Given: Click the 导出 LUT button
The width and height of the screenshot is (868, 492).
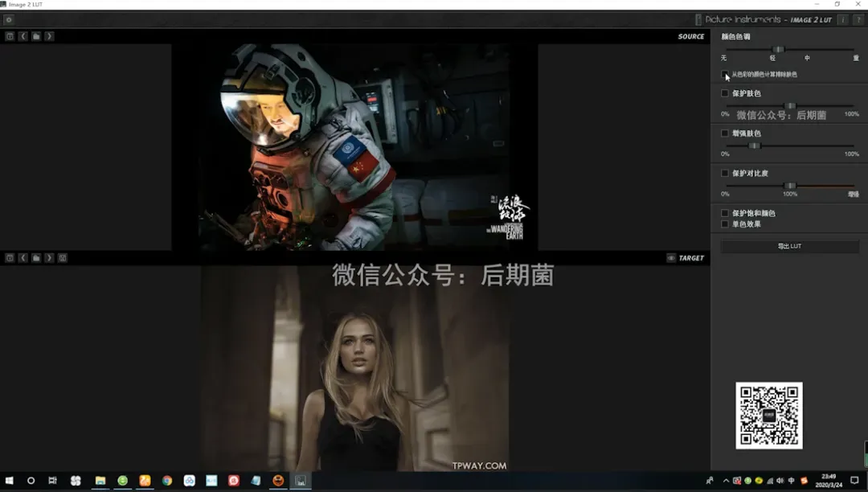Looking at the screenshot, I should (790, 246).
